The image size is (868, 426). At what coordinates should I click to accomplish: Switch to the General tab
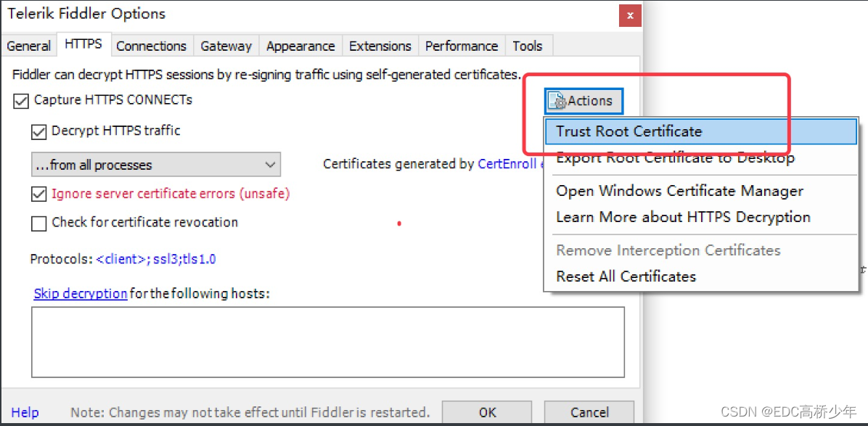[29, 46]
